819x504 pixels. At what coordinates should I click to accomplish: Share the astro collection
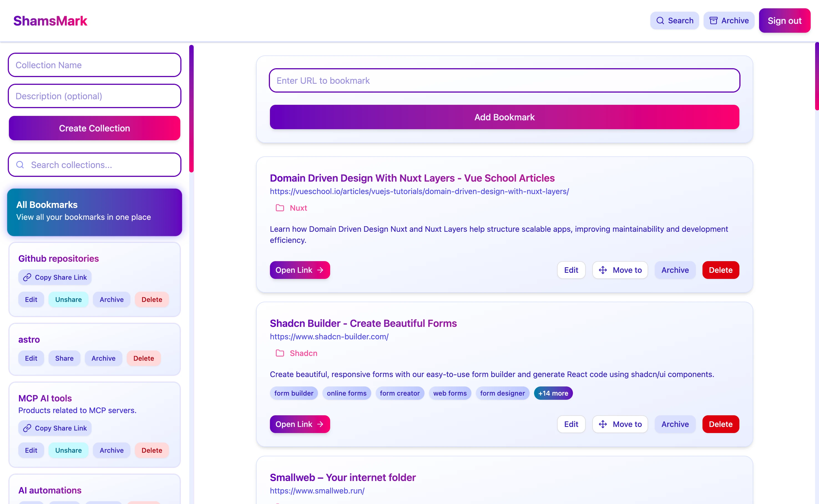pos(64,358)
